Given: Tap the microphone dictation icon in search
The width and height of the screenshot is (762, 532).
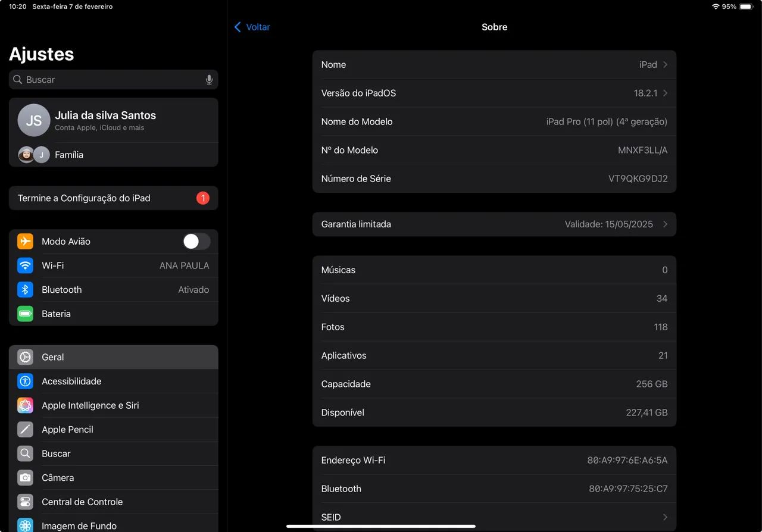Looking at the screenshot, I should [x=209, y=80].
